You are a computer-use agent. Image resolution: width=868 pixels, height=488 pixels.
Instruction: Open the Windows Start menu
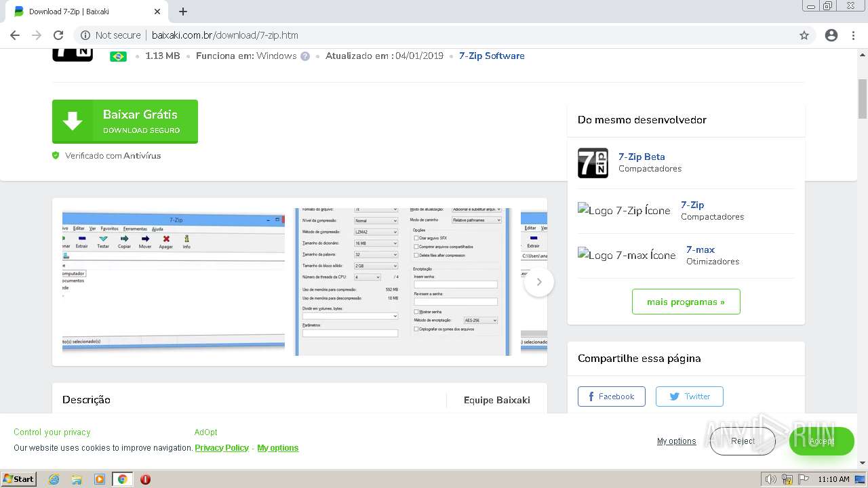[19, 479]
